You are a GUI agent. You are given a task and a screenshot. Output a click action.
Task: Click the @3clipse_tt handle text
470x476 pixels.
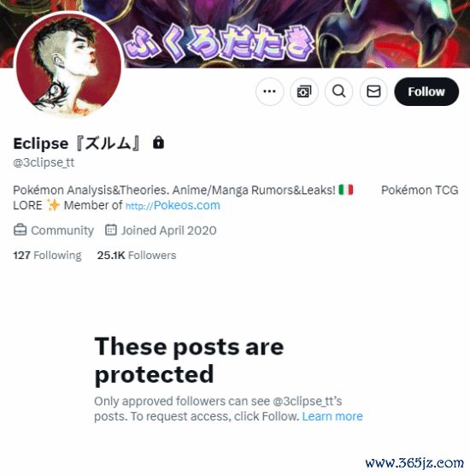(x=44, y=162)
